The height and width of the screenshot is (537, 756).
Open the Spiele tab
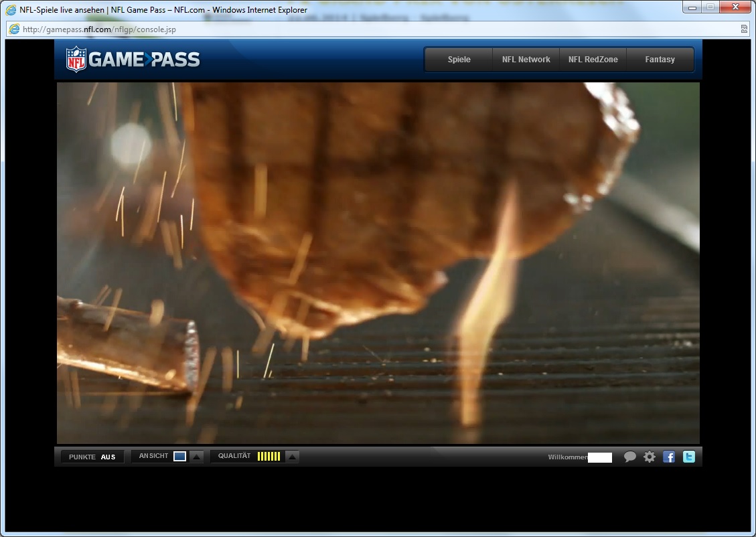(x=459, y=60)
